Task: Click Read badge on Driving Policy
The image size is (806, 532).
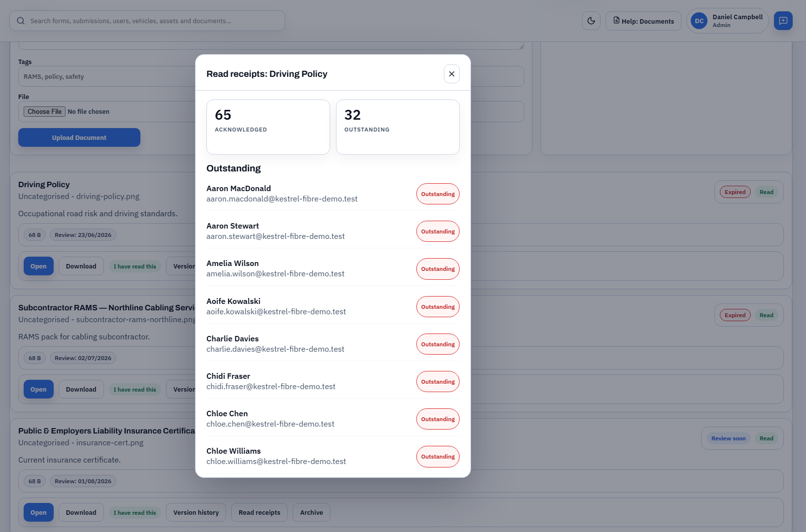Action: [x=766, y=192]
